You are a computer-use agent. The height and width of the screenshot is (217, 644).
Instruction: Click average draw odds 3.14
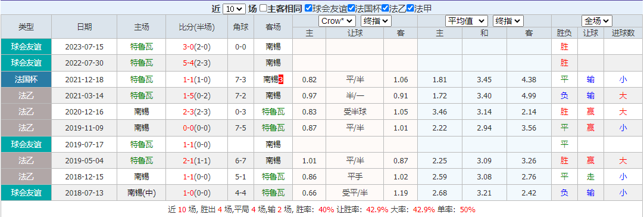484,111
